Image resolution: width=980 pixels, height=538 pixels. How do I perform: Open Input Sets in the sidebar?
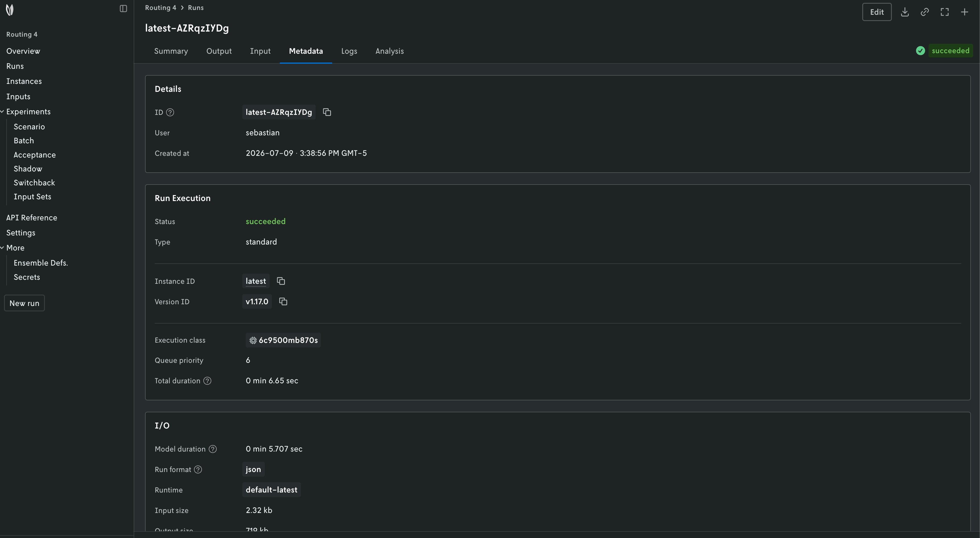32,197
